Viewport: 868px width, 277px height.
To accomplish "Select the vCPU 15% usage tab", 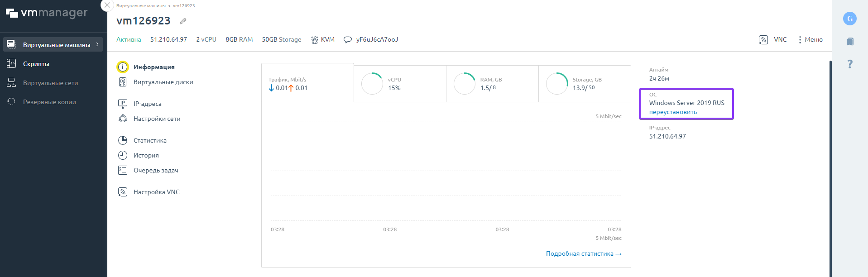I will tap(399, 84).
